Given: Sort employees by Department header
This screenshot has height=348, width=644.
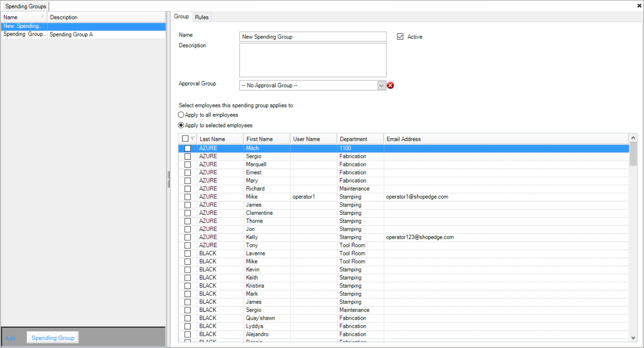Looking at the screenshot, I should 360,139.
